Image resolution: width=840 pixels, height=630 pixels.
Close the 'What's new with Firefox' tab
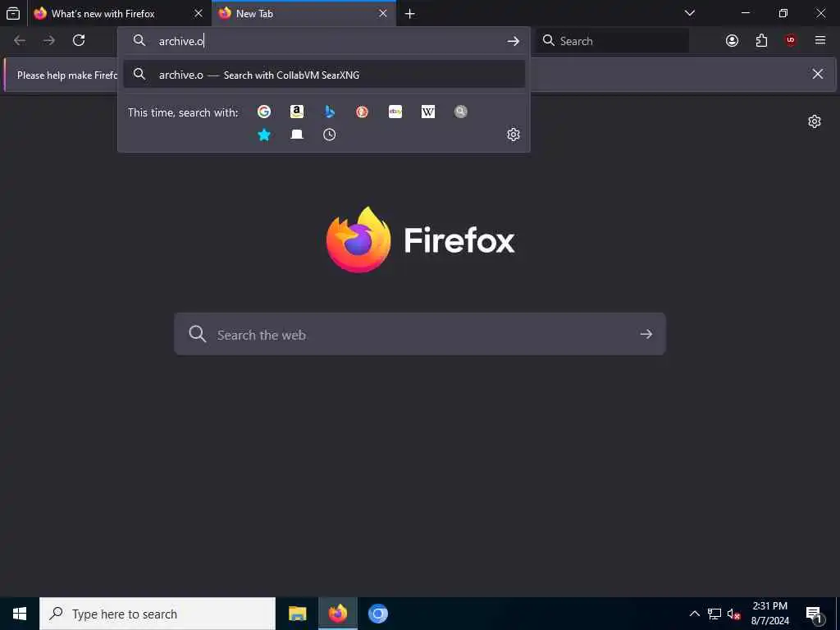pyautogui.click(x=199, y=13)
